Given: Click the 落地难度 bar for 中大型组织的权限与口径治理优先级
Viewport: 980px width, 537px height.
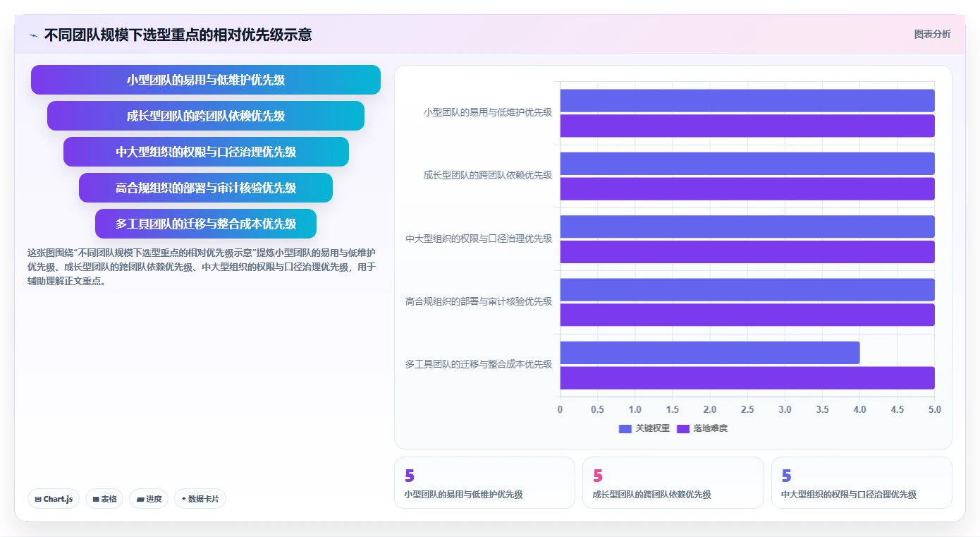Looking at the screenshot, I should pos(747,252).
